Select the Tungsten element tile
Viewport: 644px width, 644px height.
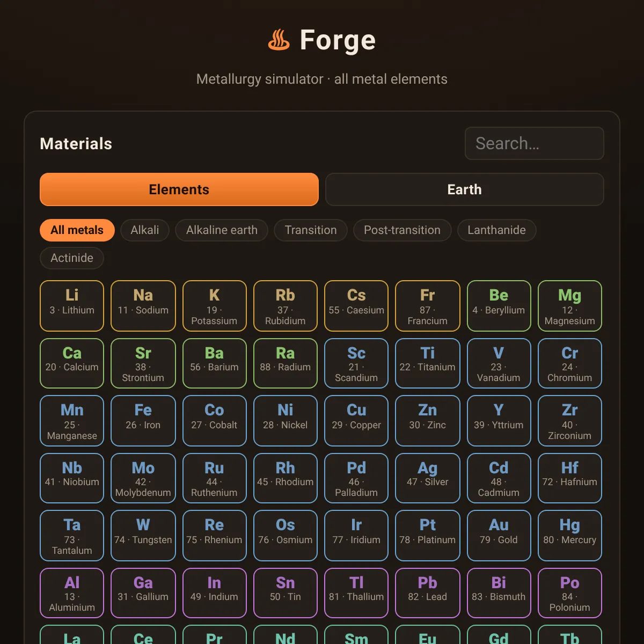(143, 536)
